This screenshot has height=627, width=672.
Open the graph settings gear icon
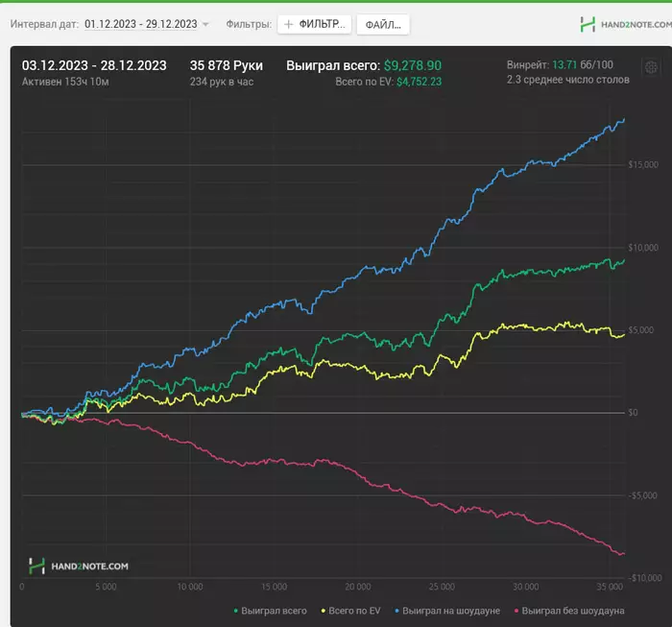pos(651,67)
